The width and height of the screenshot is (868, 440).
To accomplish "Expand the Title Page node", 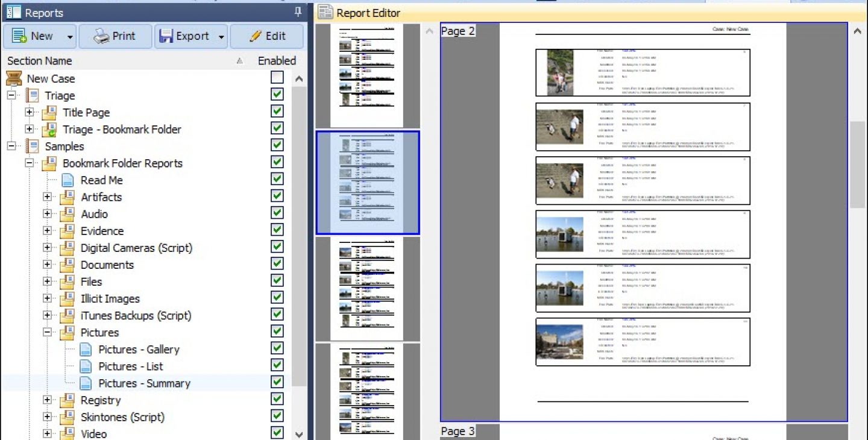I will click(29, 112).
